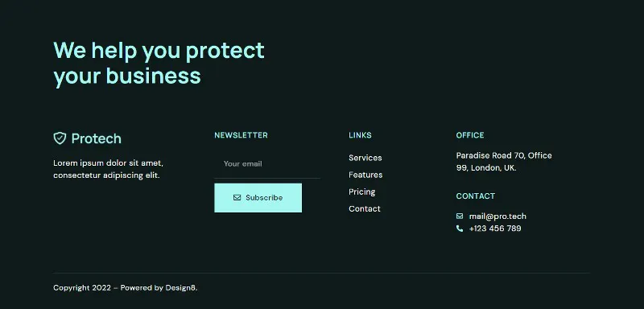Click the Protech brand name text
Screen dimensions: 644x309
[x=97, y=138]
